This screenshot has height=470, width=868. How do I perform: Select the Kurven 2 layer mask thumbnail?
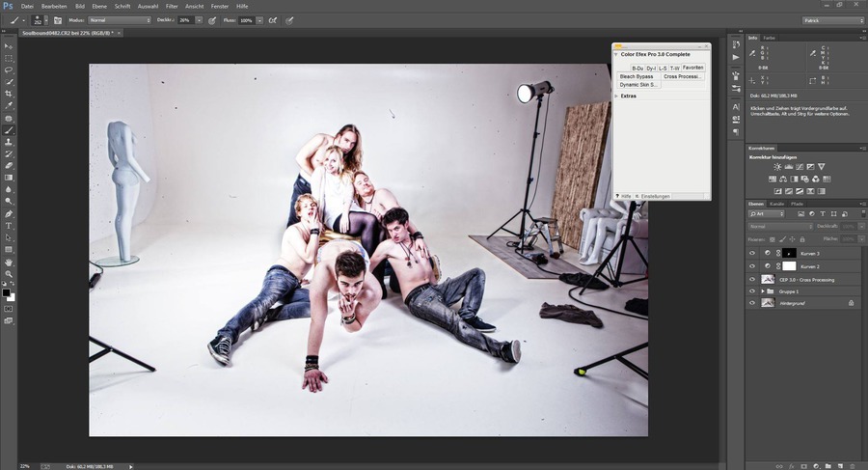(788, 265)
